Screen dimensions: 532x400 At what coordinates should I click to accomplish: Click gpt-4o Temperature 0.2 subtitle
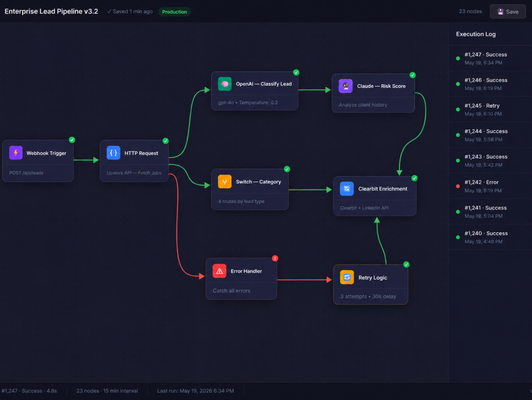(x=248, y=103)
